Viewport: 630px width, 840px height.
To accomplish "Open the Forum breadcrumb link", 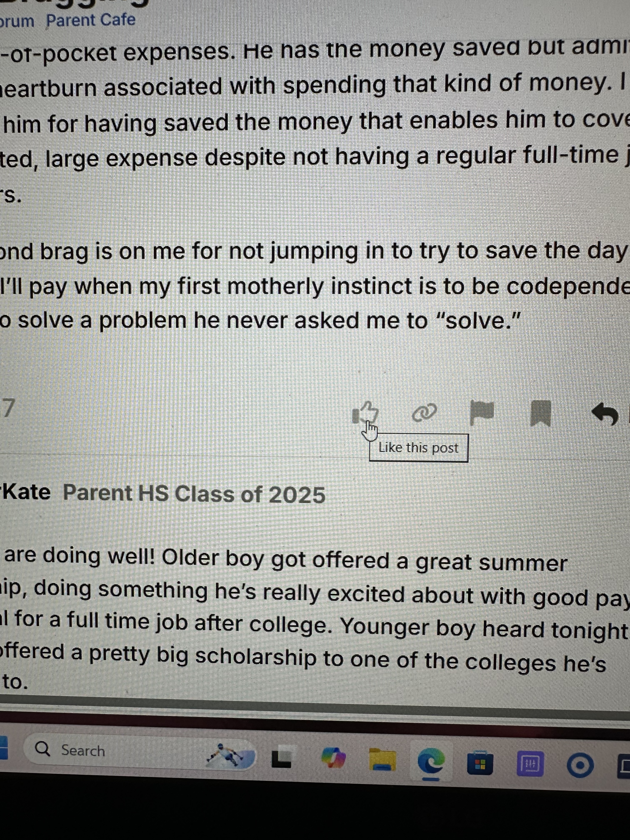I will pos(17,20).
